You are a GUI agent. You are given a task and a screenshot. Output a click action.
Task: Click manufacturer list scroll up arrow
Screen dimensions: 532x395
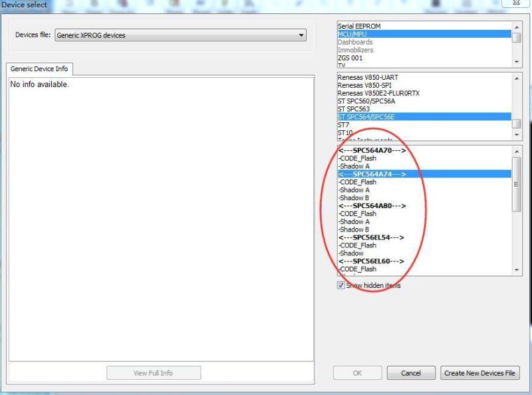point(517,78)
